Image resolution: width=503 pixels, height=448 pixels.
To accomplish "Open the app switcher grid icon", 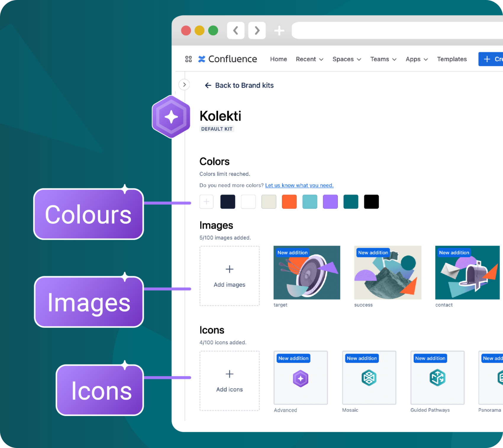I will coord(188,59).
